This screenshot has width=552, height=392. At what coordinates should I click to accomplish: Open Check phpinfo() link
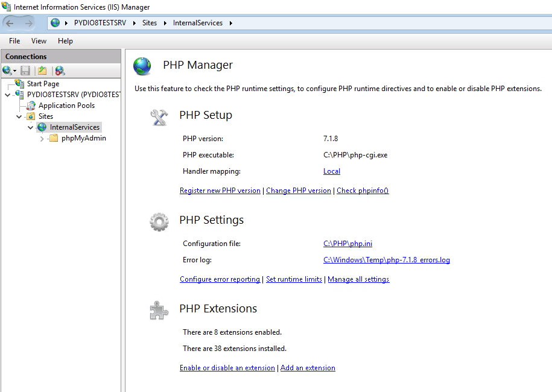coord(363,191)
